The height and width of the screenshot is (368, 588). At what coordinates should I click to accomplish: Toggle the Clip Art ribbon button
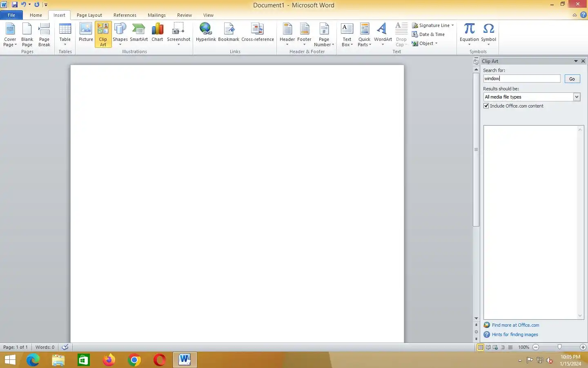point(103,35)
